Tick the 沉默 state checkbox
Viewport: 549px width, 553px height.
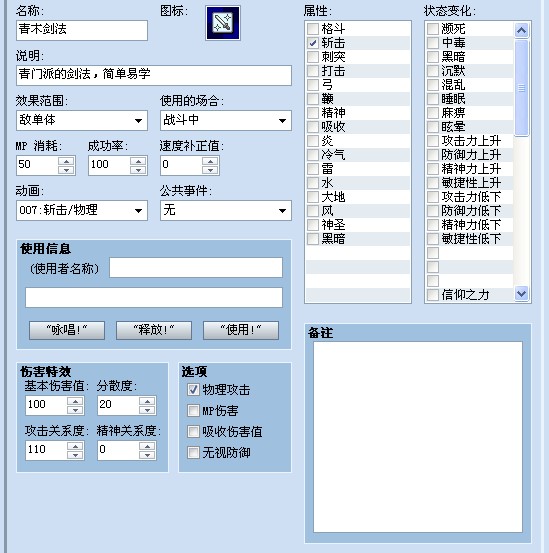tap(433, 71)
